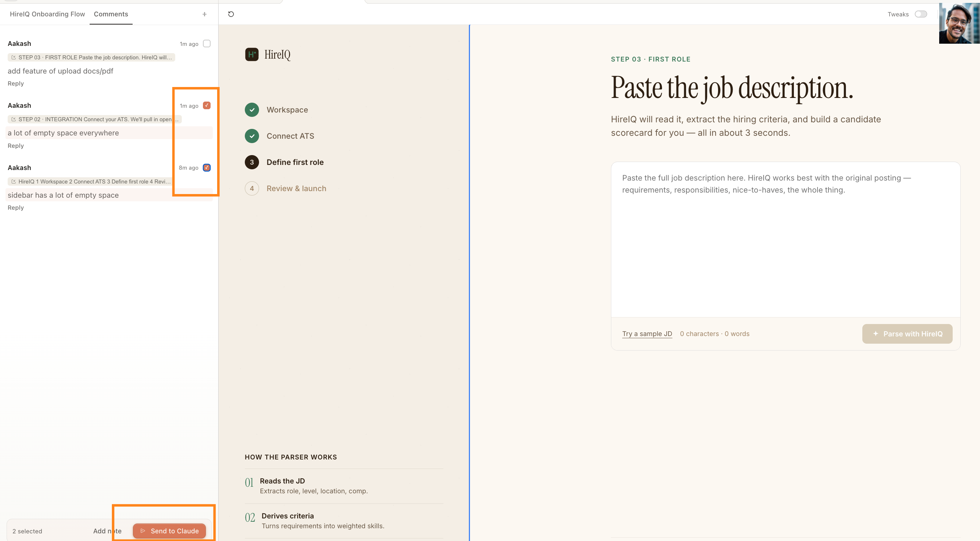This screenshot has width=980, height=541.
Task: Toggle the Tweaks switch
Action: [x=921, y=14]
